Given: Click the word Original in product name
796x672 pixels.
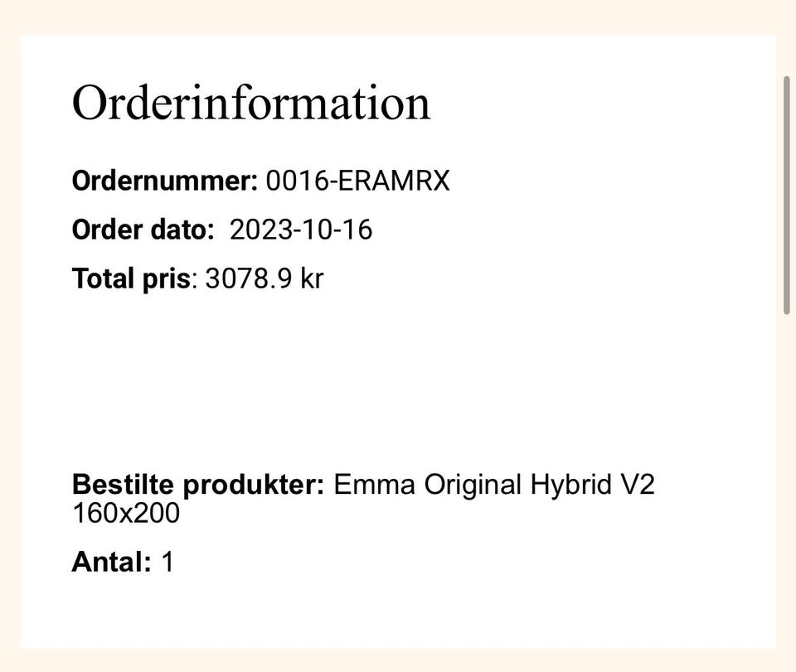Looking at the screenshot, I should [x=473, y=485].
